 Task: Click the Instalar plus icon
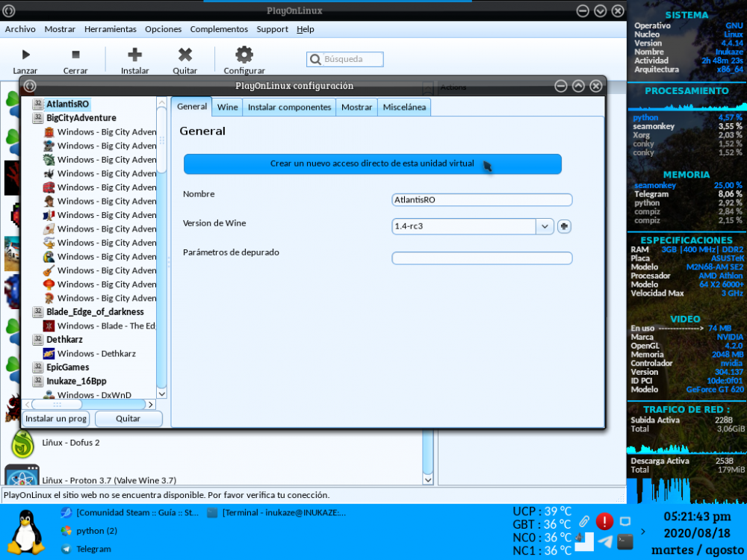tap(134, 55)
